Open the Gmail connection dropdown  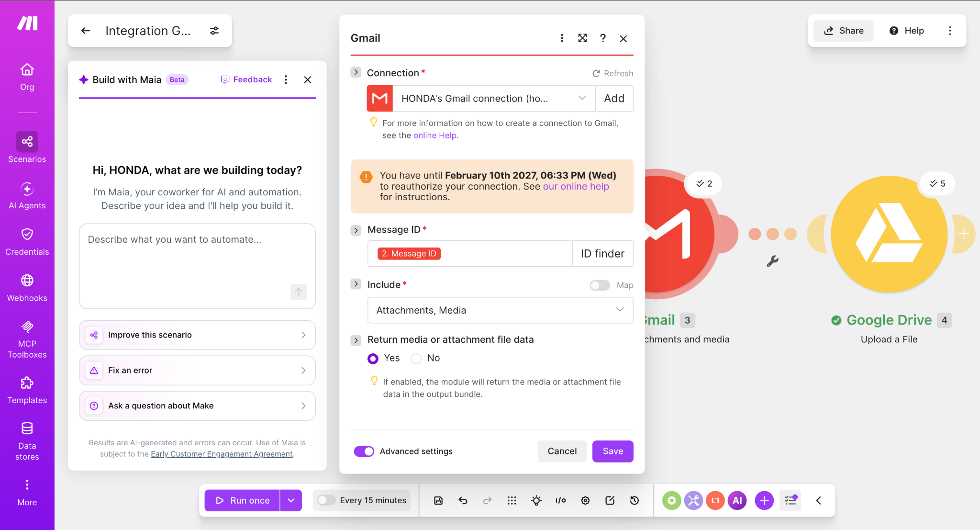point(494,98)
